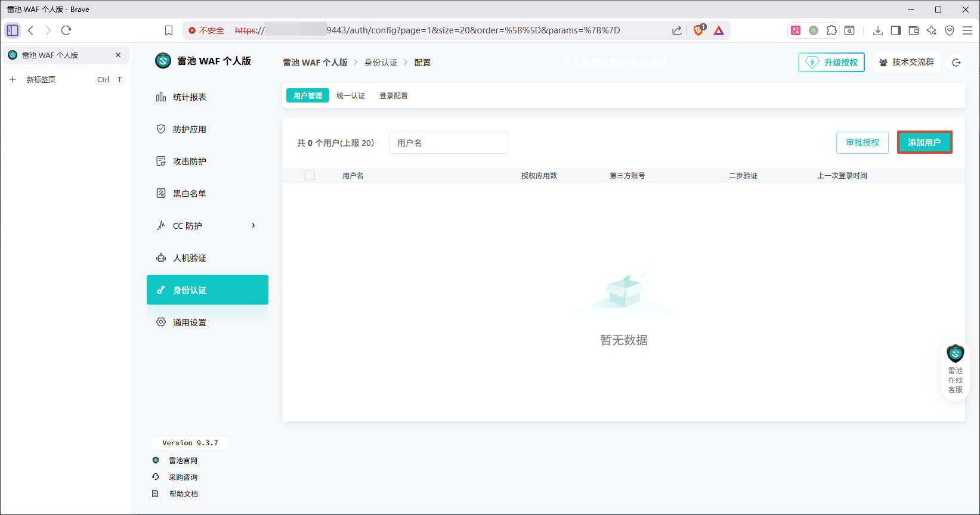Switch to the 统一认证 tab
The image size is (980, 515).
(x=351, y=95)
